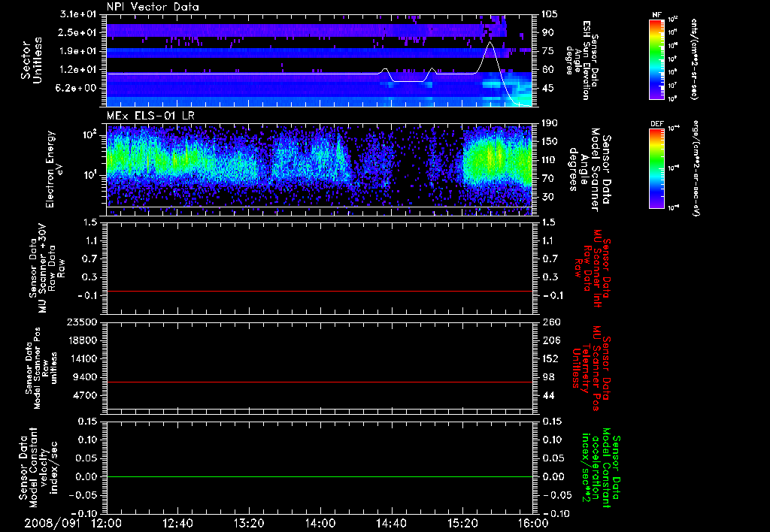Click the "12:40" time tick label
770x532 pixels.
point(178,524)
